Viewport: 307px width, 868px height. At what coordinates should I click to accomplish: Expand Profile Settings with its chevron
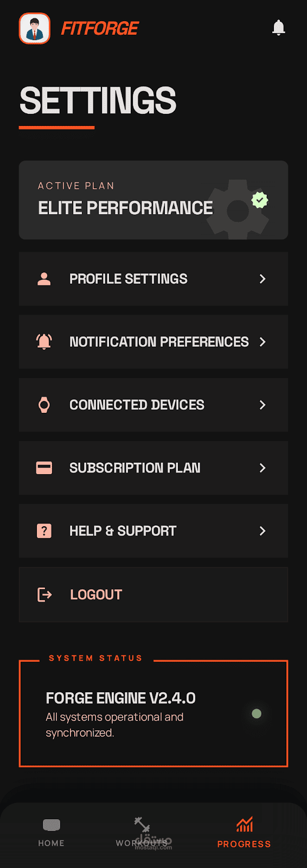point(263,279)
